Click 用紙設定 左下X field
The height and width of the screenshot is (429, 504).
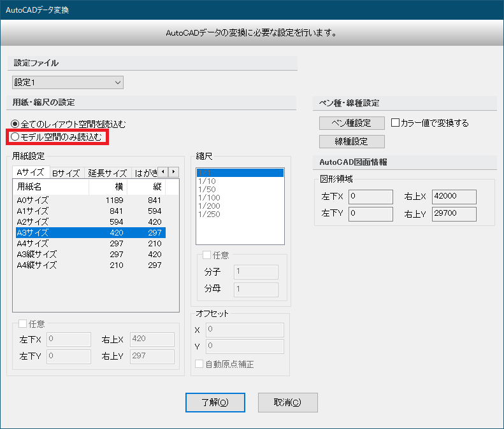click(x=69, y=339)
